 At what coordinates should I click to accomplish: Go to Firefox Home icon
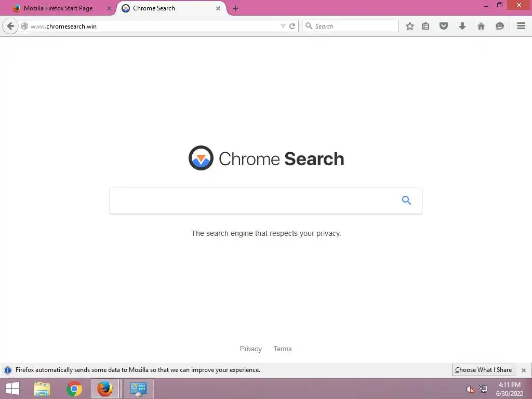click(481, 26)
